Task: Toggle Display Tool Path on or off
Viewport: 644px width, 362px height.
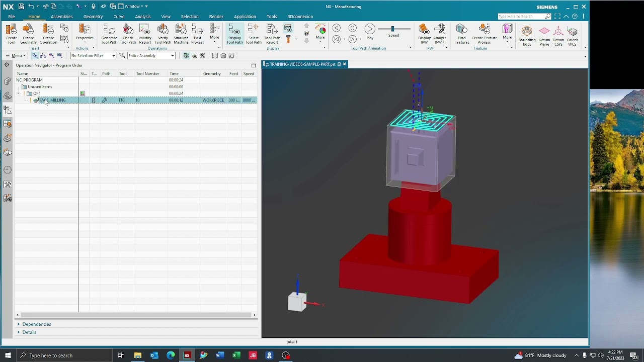Action: click(x=234, y=33)
